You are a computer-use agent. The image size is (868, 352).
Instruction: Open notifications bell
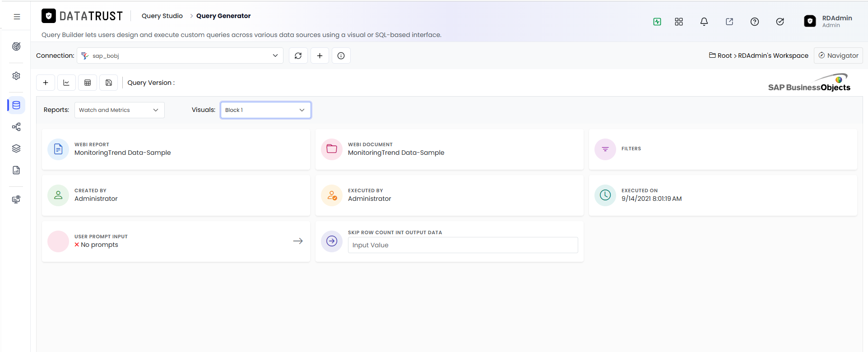[704, 22]
